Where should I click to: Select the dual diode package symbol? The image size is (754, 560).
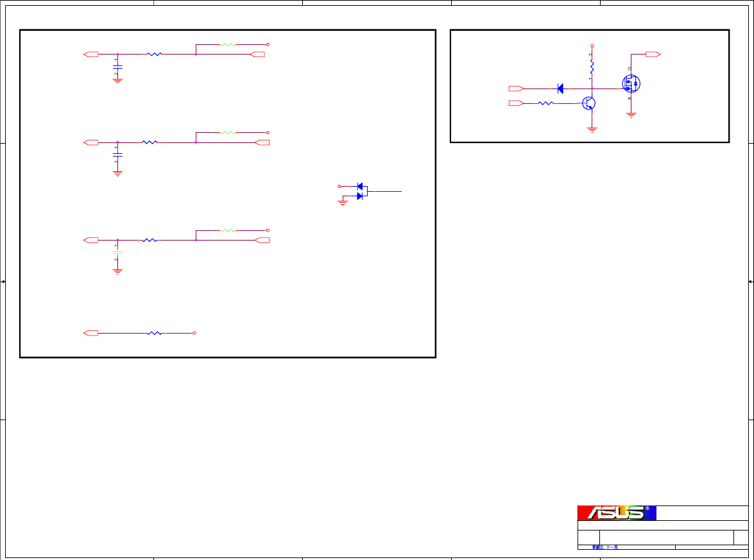[x=362, y=191]
